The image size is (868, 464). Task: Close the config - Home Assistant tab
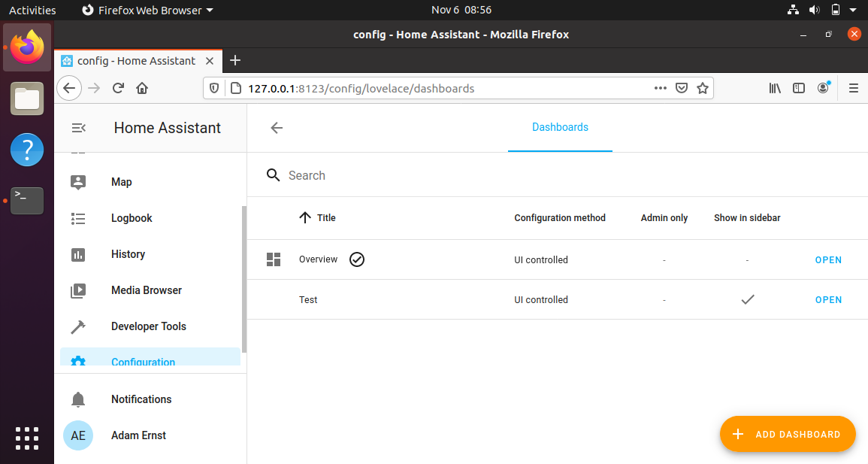[x=210, y=61]
